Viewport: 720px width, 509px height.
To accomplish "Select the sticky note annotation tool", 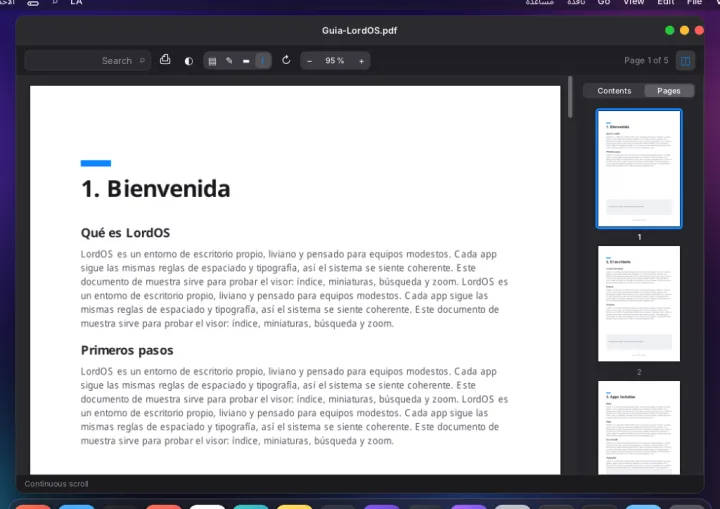I will click(212, 61).
